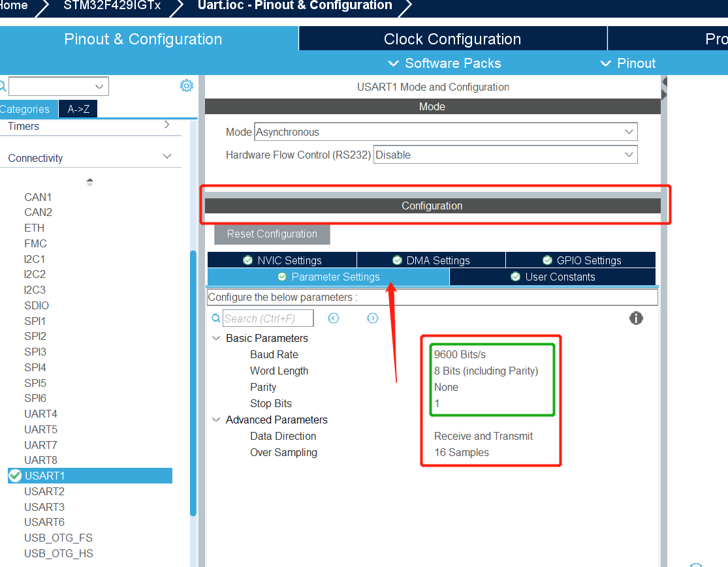Switch to Clock Configuration tab
Image resolution: width=728 pixels, height=567 pixels.
pos(452,39)
